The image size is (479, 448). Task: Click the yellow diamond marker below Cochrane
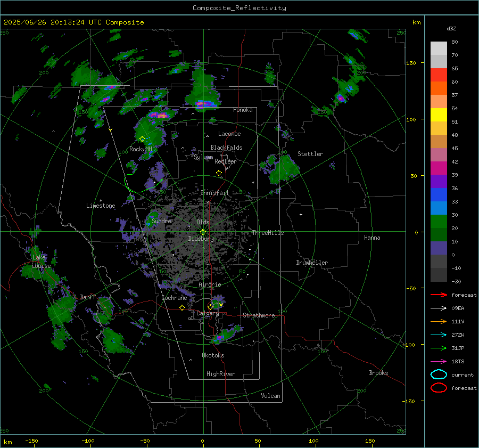(x=182, y=308)
